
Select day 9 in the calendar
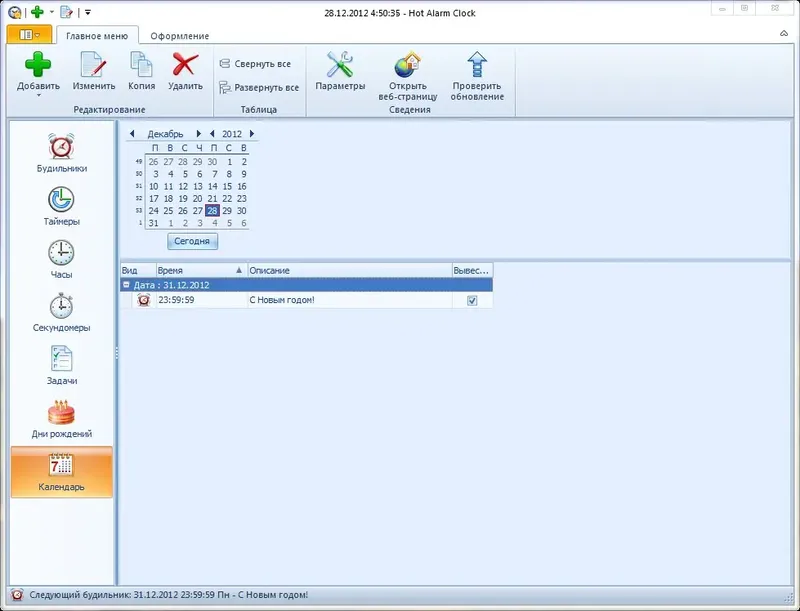point(244,174)
